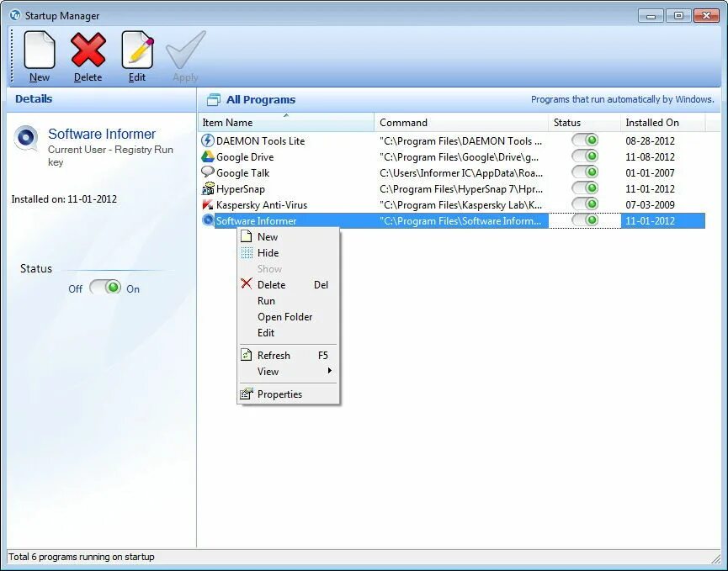Sort by the Command column header
The height and width of the screenshot is (571, 728).
point(461,123)
